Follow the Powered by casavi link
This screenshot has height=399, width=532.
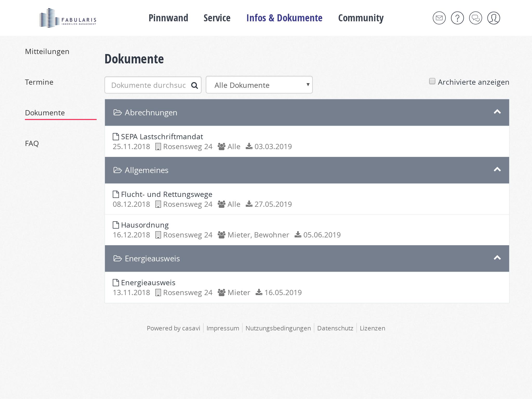(x=174, y=328)
